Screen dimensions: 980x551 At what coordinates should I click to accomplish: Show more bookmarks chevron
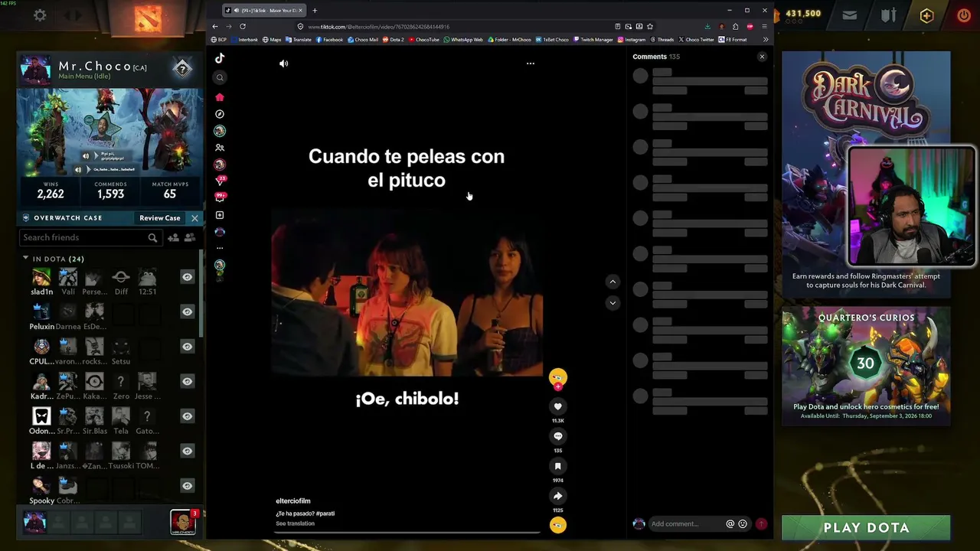coord(765,40)
